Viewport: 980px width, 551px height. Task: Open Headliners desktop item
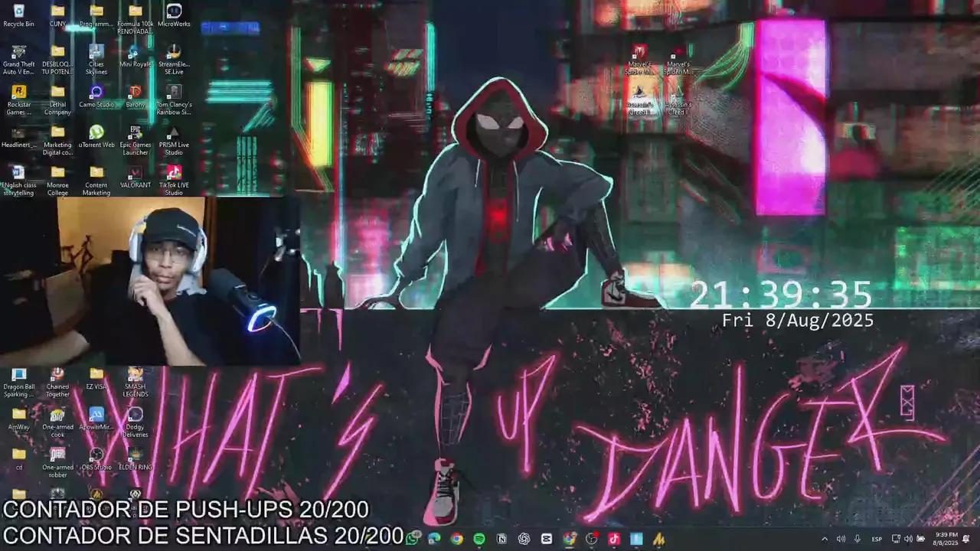pos(18,136)
